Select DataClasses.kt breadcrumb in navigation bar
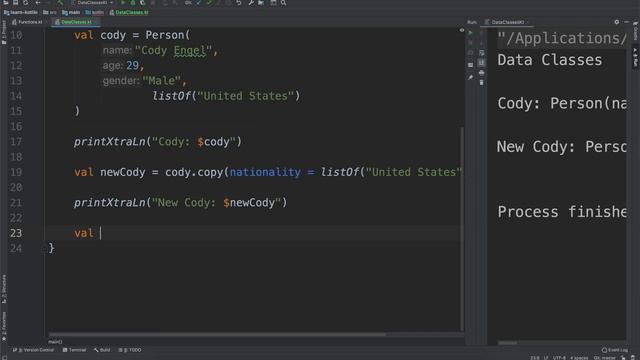The width and height of the screenshot is (640, 360). click(x=129, y=12)
